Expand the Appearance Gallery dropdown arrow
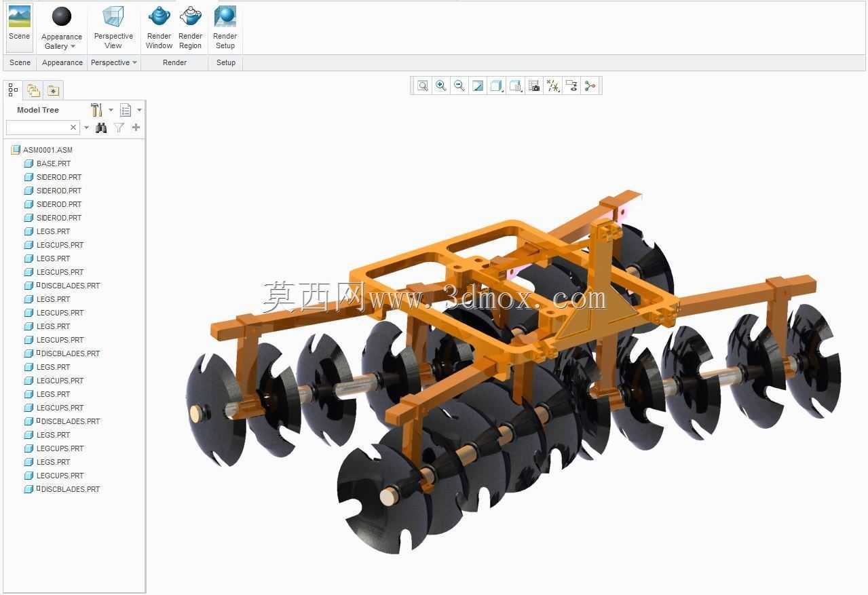 pyautogui.click(x=73, y=47)
